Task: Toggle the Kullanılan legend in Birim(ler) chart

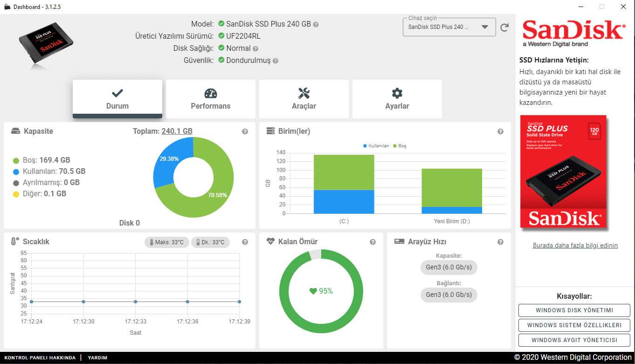Action: click(376, 146)
